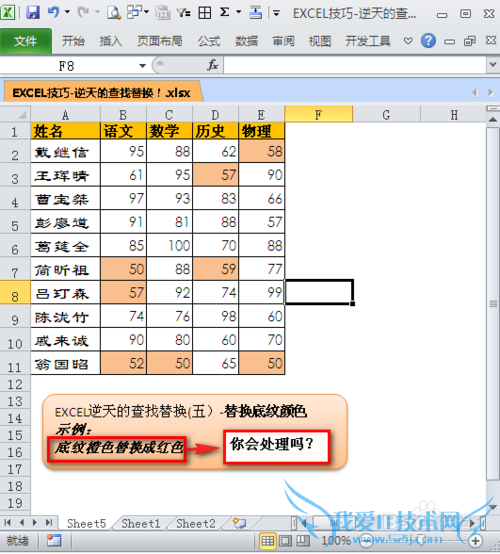
Task: Open the 审阅 Review ribbon tab
Action: 283,41
